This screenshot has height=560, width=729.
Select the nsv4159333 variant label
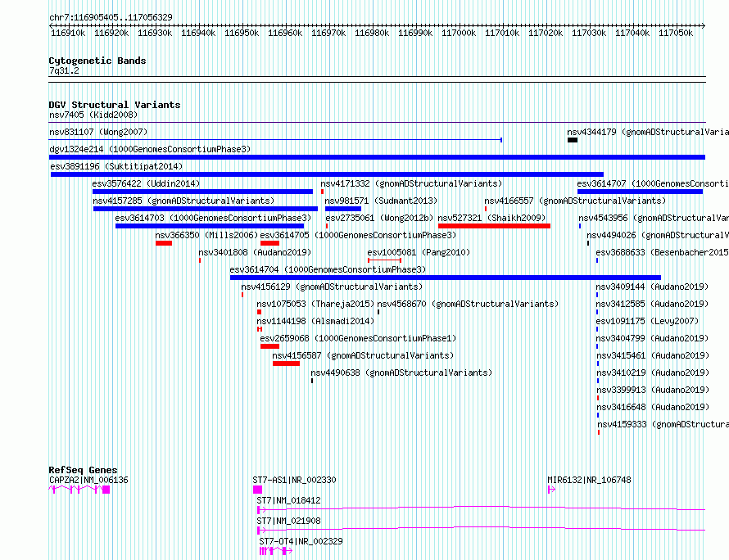(x=663, y=424)
